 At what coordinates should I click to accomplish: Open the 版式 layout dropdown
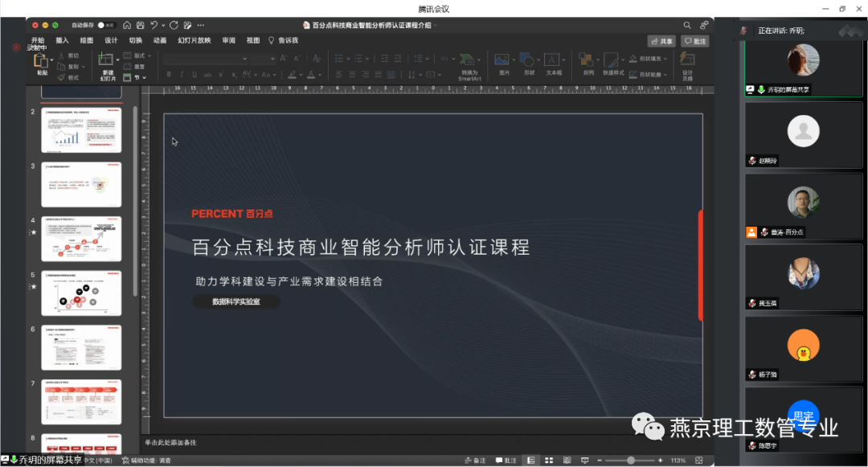coord(138,55)
